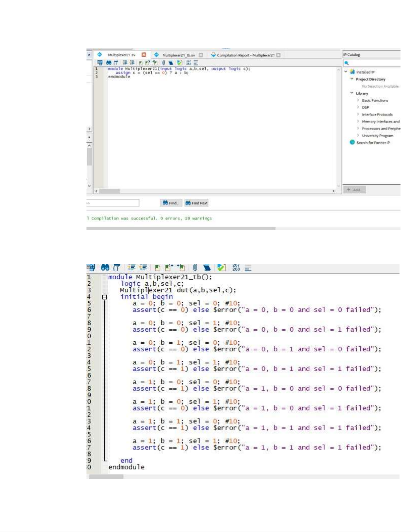Close the Multiplexer21.sv tab with red X
The height and width of the screenshot is (532, 411).
tap(144, 55)
